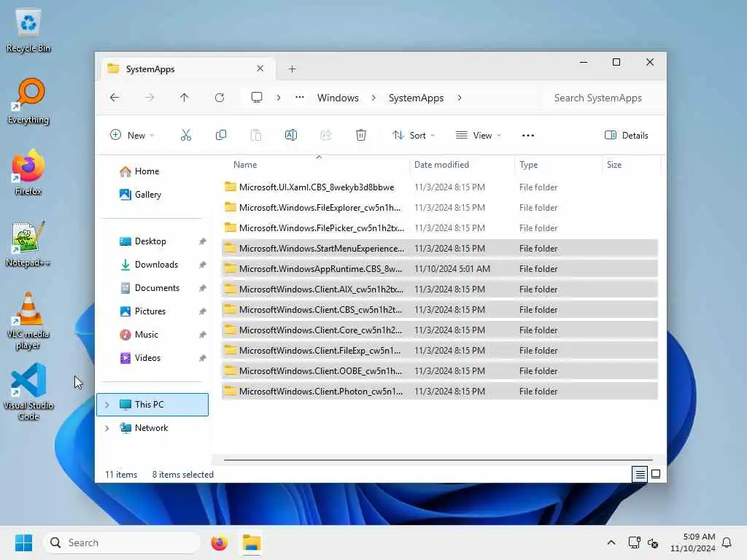Click Windows breadcrumb in address bar
The height and width of the screenshot is (560, 747).
(338, 98)
